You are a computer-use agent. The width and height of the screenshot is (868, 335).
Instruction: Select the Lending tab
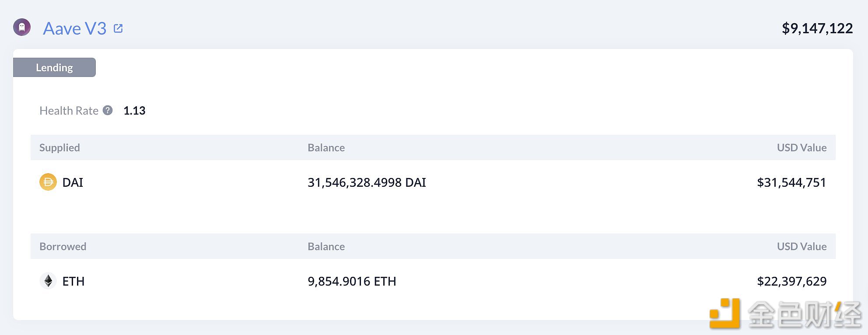(x=54, y=67)
